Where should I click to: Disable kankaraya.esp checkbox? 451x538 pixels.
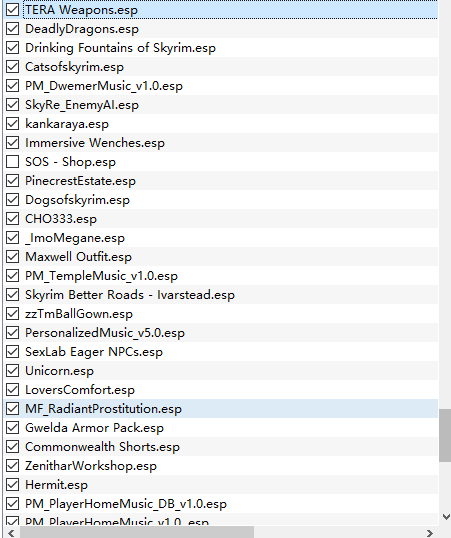pyautogui.click(x=13, y=124)
